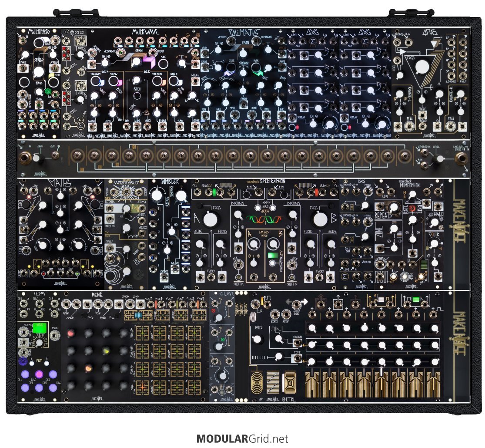Click the Radiate-L knob on QPAS

[x=400, y=94]
